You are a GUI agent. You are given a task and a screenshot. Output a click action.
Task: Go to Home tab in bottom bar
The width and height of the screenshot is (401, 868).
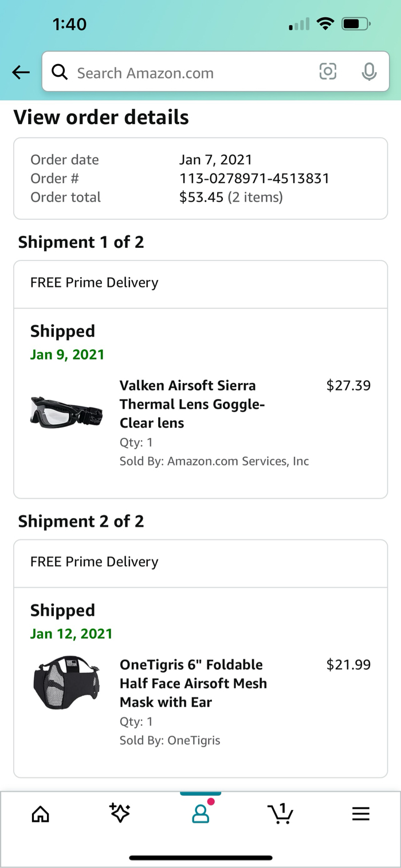click(x=40, y=814)
